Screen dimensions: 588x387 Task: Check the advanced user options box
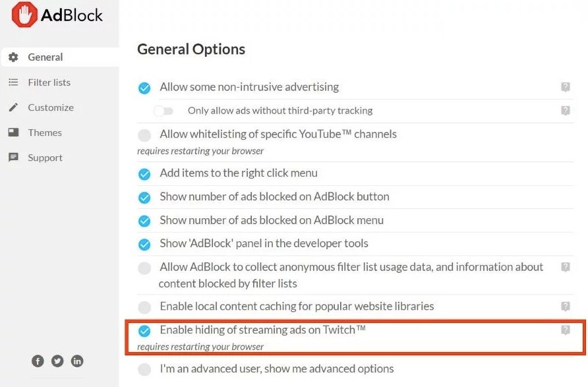[144, 369]
